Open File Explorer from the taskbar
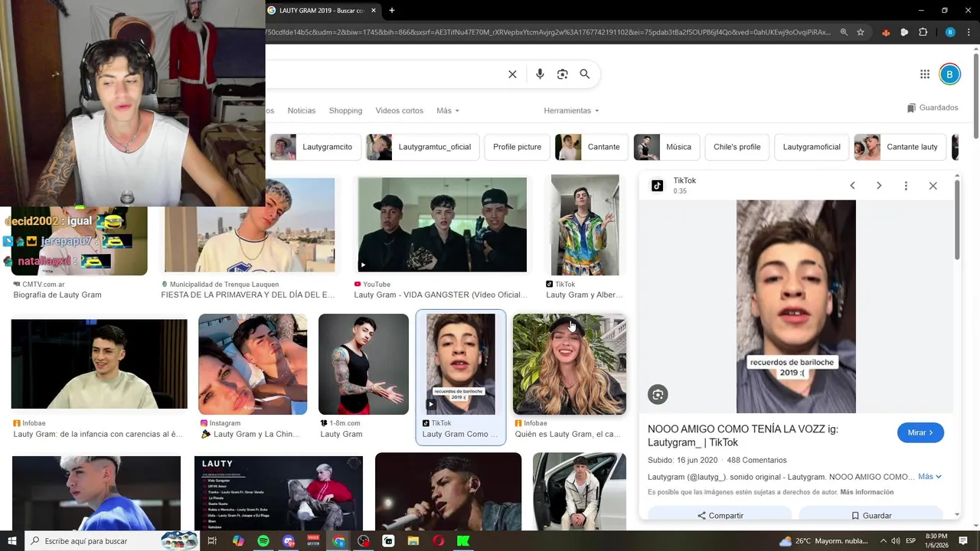980x551 pixels. pyautogui.click(x=413, y=541)
